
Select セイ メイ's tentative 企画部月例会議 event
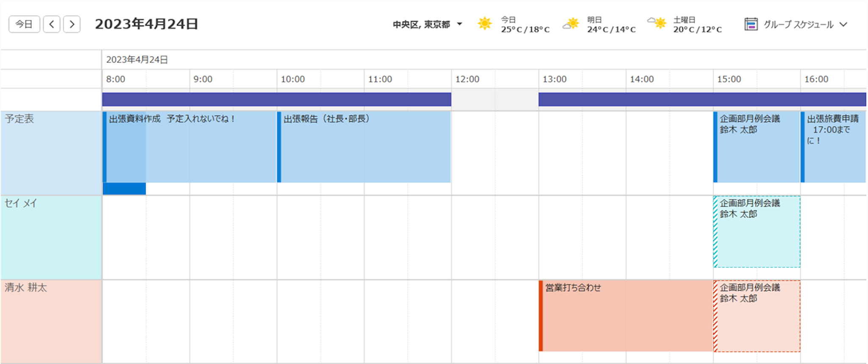point(757,232)
